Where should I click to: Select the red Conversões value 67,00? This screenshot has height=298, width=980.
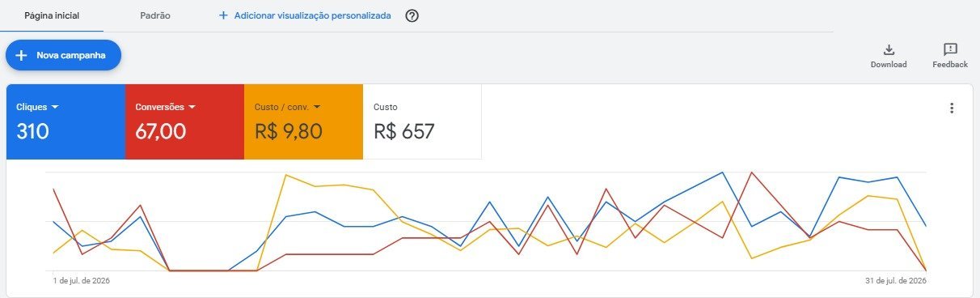pos(161,131)
